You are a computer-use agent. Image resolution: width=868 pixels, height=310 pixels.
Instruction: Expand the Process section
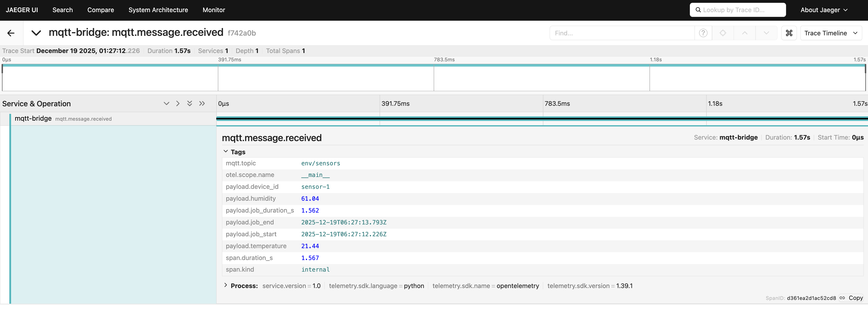tap(226, 285)
